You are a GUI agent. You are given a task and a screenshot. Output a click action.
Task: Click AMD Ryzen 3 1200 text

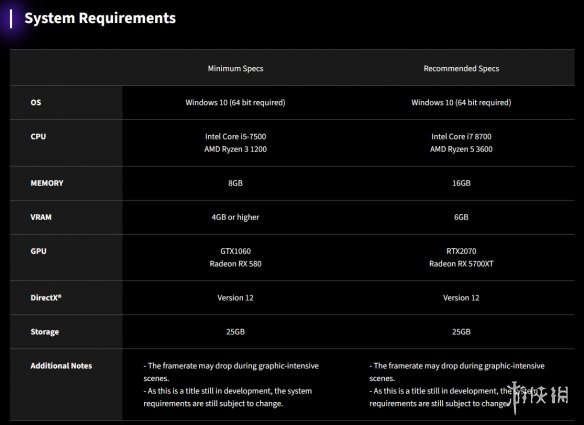click(x=235, y=149)
